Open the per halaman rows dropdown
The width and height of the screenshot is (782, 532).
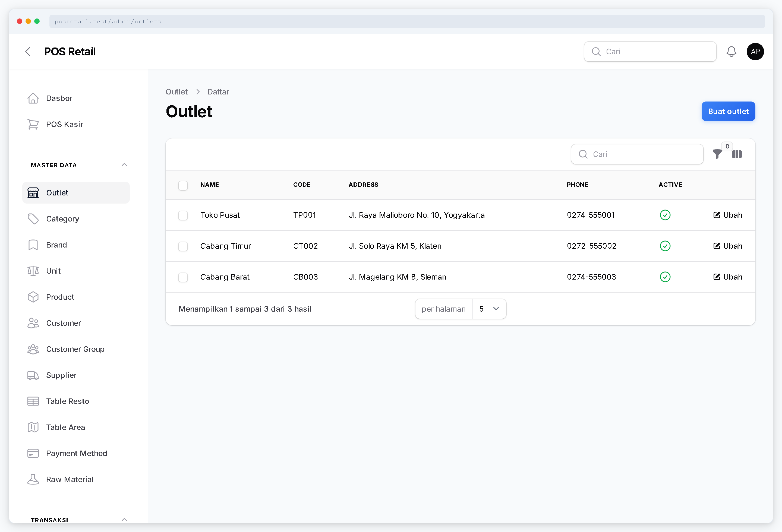pos(489,309)
